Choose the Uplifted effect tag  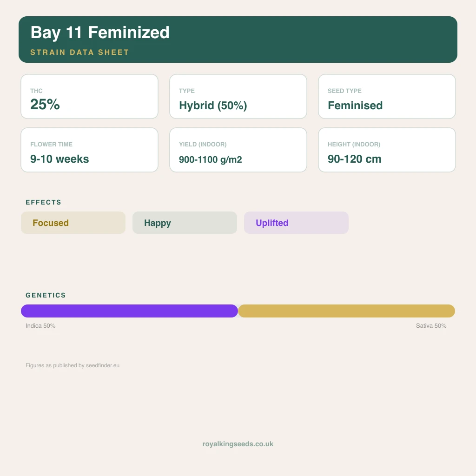(296, 223)
